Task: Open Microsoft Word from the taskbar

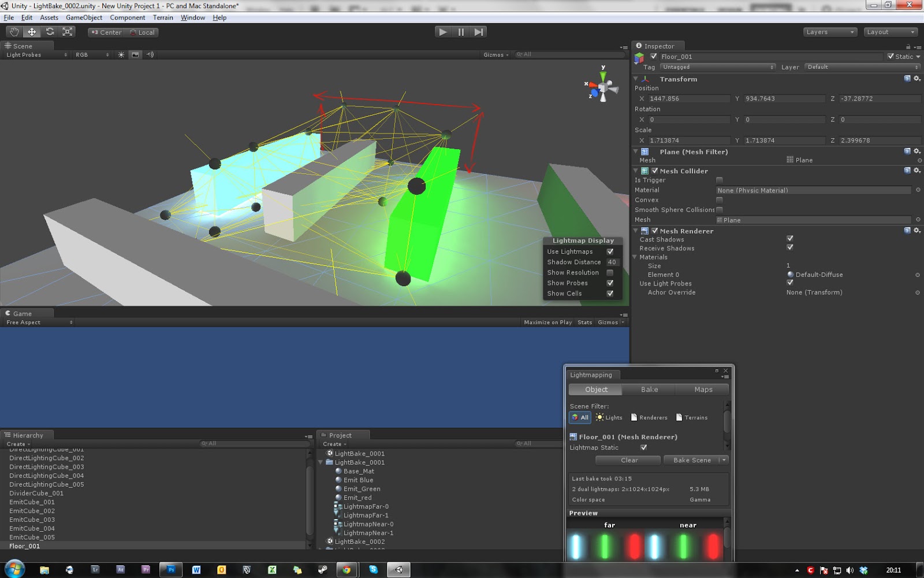Action: (196, 570)
